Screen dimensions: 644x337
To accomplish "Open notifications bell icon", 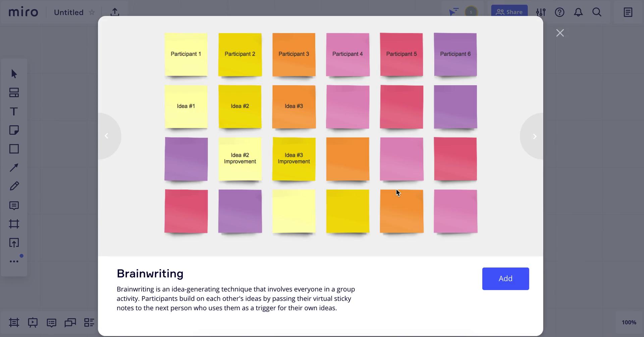I will pos(578,12).
